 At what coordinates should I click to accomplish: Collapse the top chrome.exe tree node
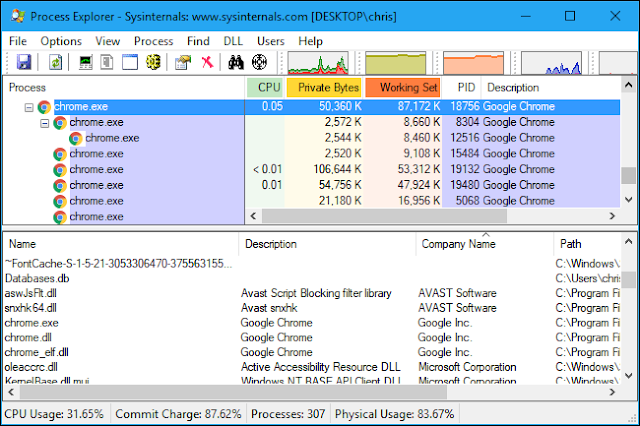click(29, 107)
